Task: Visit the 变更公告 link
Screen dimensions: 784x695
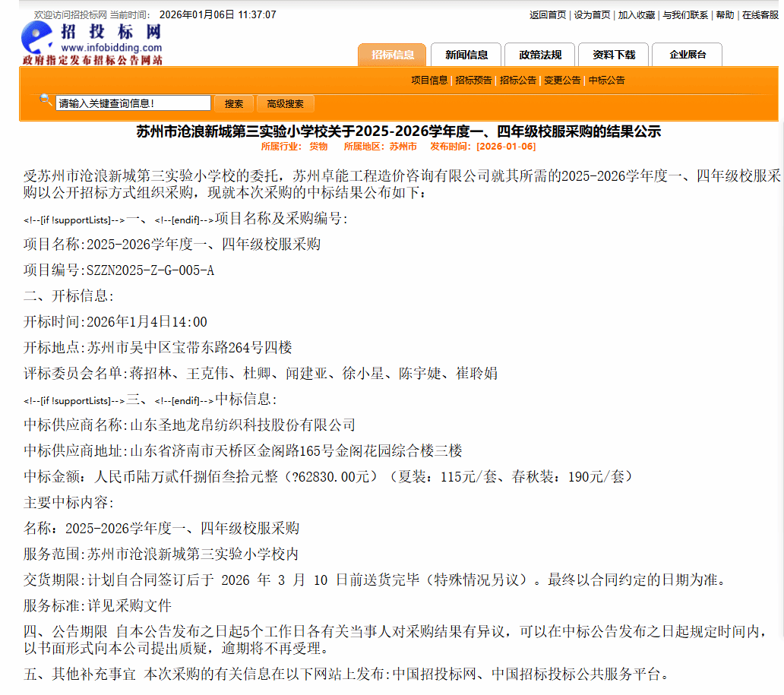Action: point(562,80)
